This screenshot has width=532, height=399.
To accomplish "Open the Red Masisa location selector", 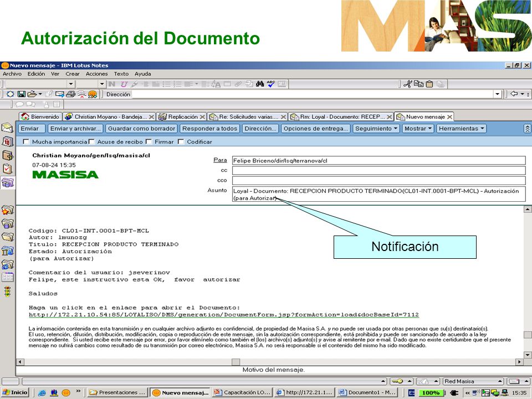I will (473, 381).
